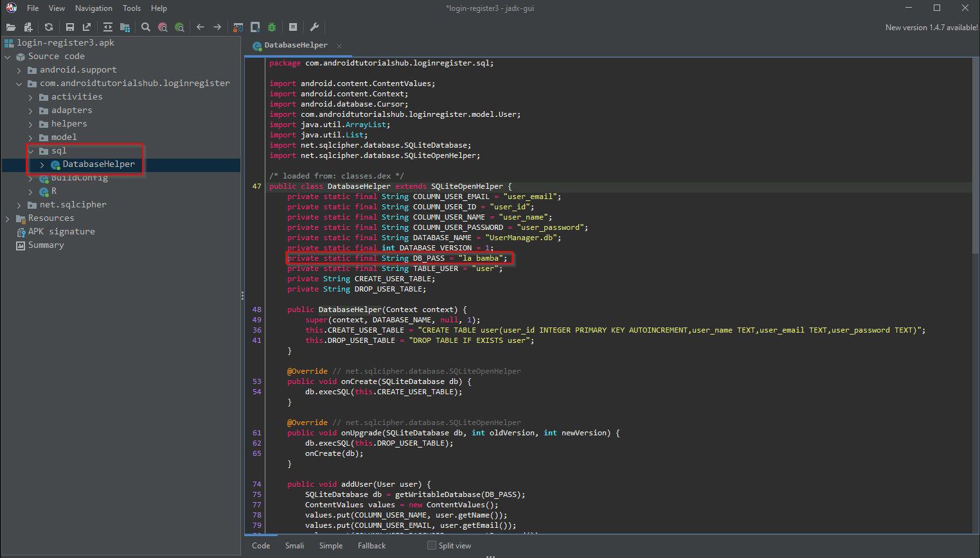This screenshot has width=980, height=558.
Task: Expand the Resources node
Action: 8,218
